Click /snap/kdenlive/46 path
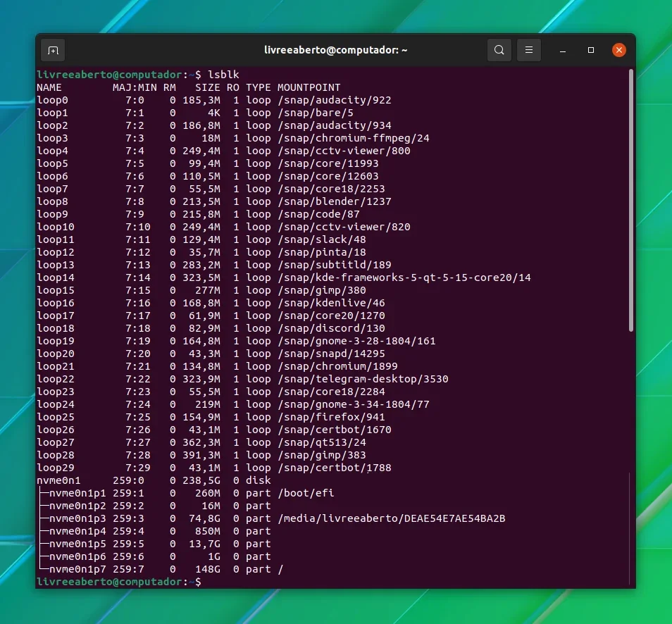 tap(331, 303)
